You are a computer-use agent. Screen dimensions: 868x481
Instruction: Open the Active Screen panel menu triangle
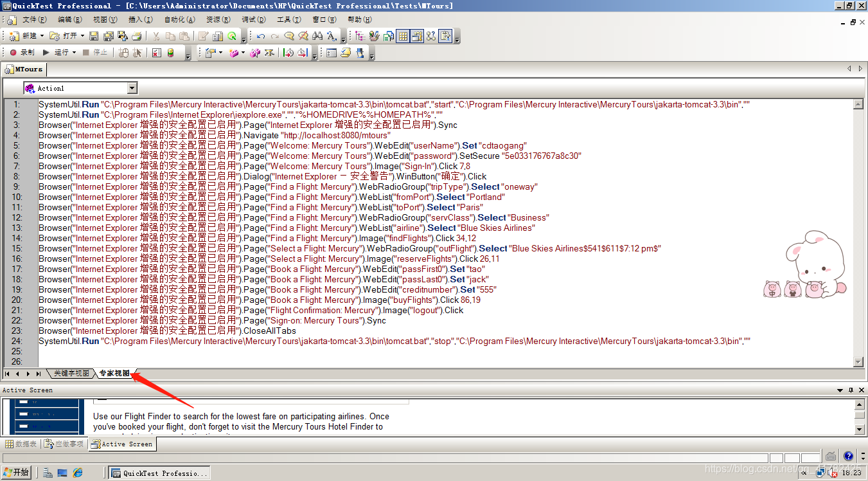point(840,390)
